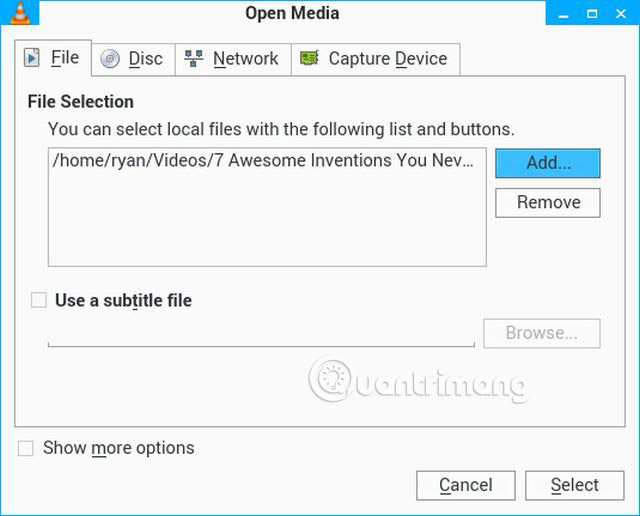Screen dimensions: 640x516
Task: Switch to the Network tab
Action: [x=232, y=59]
